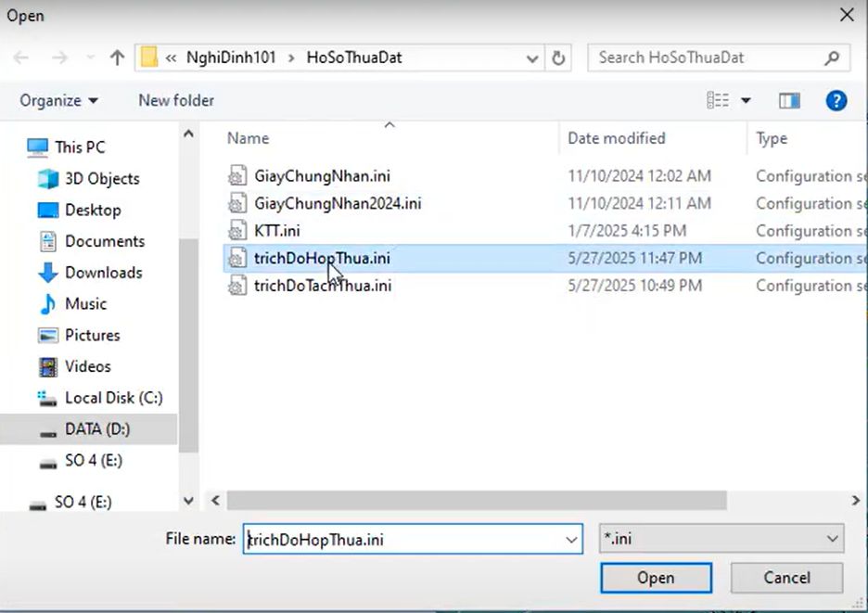Click the Open button
This screenshot has width=868, height=613.
(656, 578)
